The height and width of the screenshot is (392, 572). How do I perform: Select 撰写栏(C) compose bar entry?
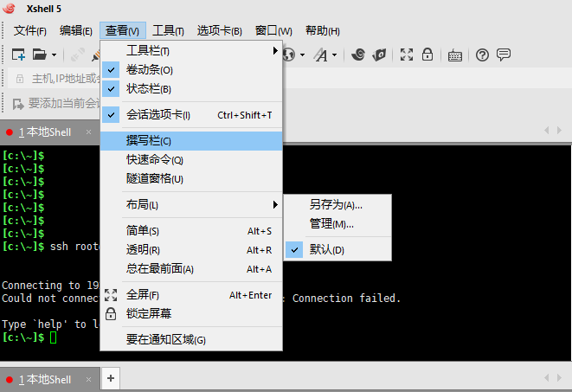point(191,141)
